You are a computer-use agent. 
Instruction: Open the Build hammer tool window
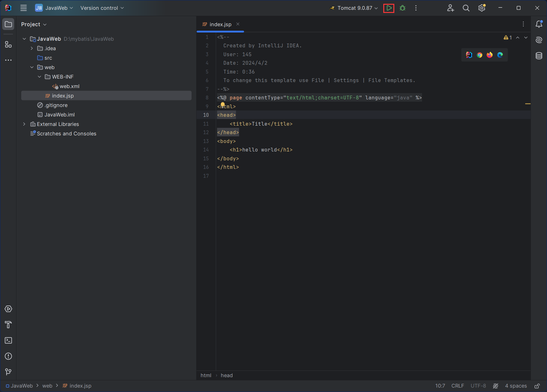pyautogui.click(x=9, y=325)
